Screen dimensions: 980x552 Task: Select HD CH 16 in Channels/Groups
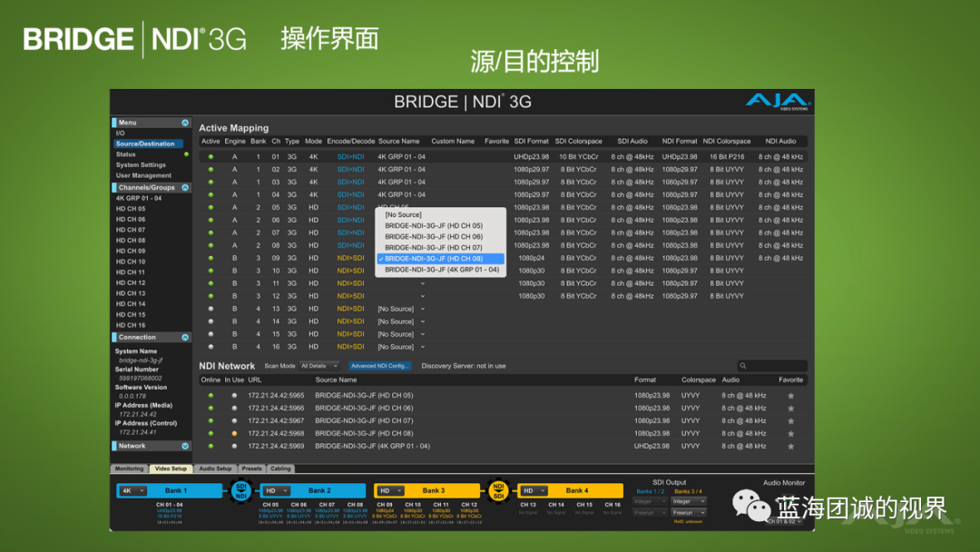pyautogui.click(x=131, y=325)
